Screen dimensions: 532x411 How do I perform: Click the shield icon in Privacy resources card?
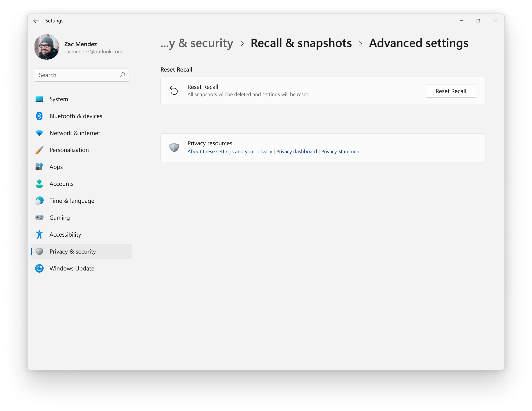174,147
